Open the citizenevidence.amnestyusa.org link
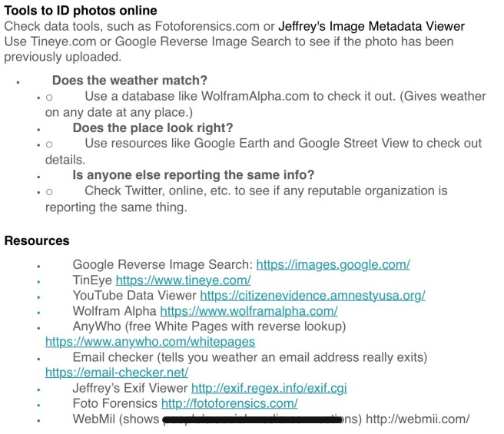This screenshot has width=504, height=434. pyautogui.click(x=312, y=295)
